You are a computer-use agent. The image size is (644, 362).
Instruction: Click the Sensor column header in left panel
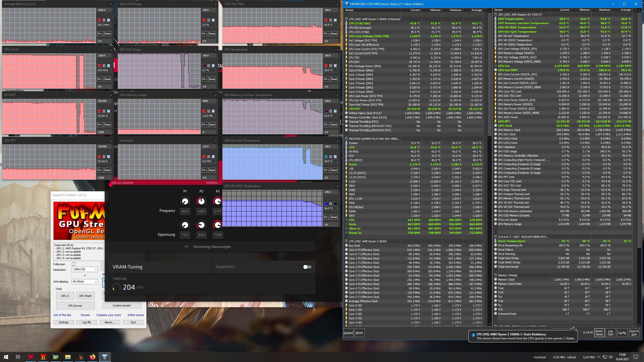(372, 10)
